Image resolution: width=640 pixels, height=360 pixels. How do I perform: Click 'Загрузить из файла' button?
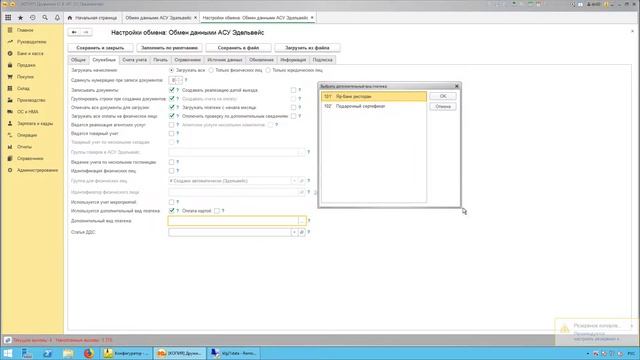(x=307, y=48)
